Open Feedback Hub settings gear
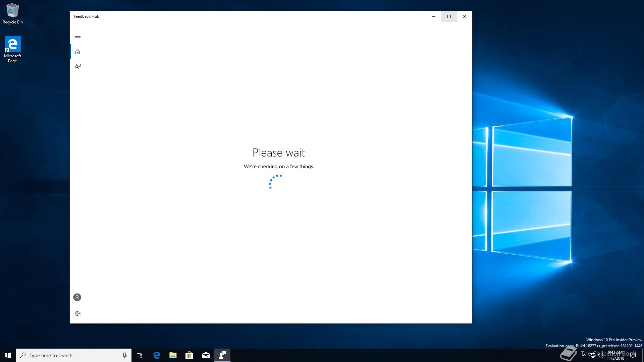This screenshot has width=644, height=362. pos(77,314)
